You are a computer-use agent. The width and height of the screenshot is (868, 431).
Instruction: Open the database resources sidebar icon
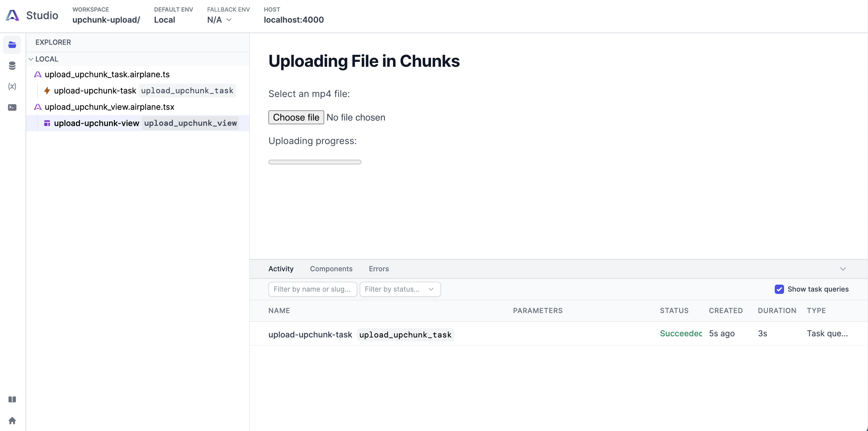12,65
